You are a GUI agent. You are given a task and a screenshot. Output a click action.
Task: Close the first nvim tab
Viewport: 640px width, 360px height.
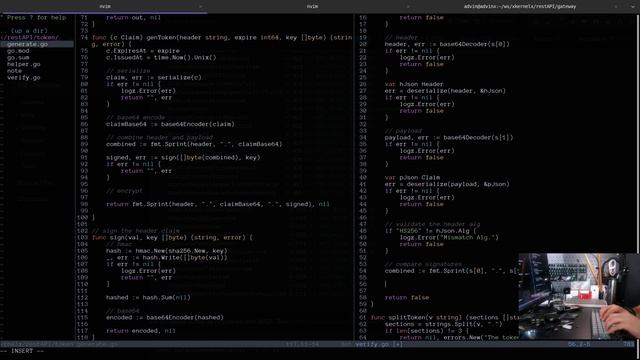coord(200,7)
